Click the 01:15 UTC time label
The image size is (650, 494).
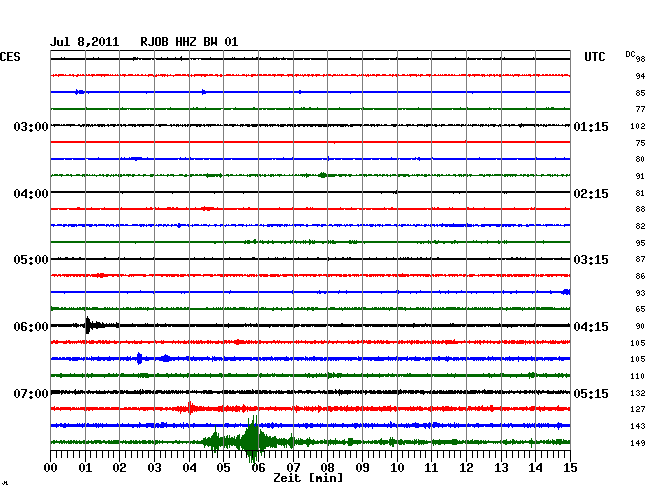coord(591,126)
